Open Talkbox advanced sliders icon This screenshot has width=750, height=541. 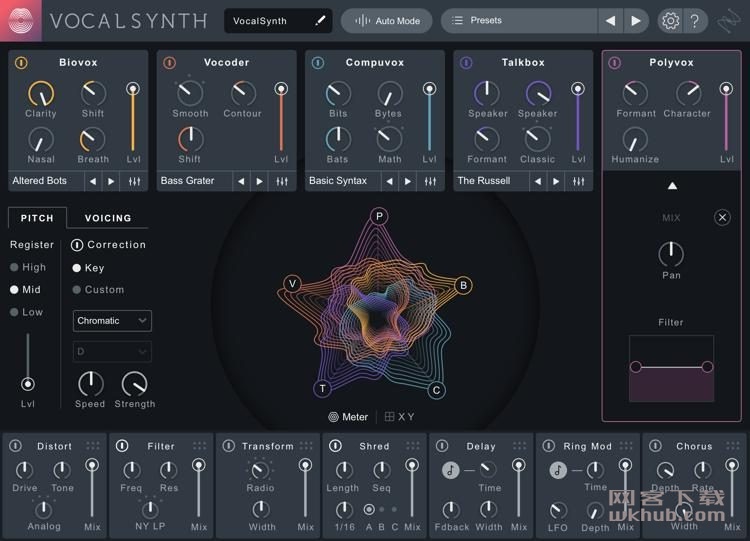(579, 181)
